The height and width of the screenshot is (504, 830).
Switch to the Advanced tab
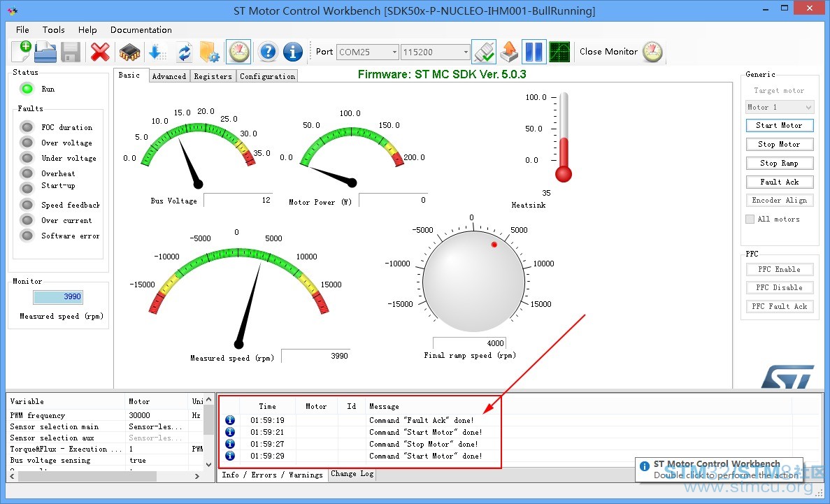click(x=169, y=76)
